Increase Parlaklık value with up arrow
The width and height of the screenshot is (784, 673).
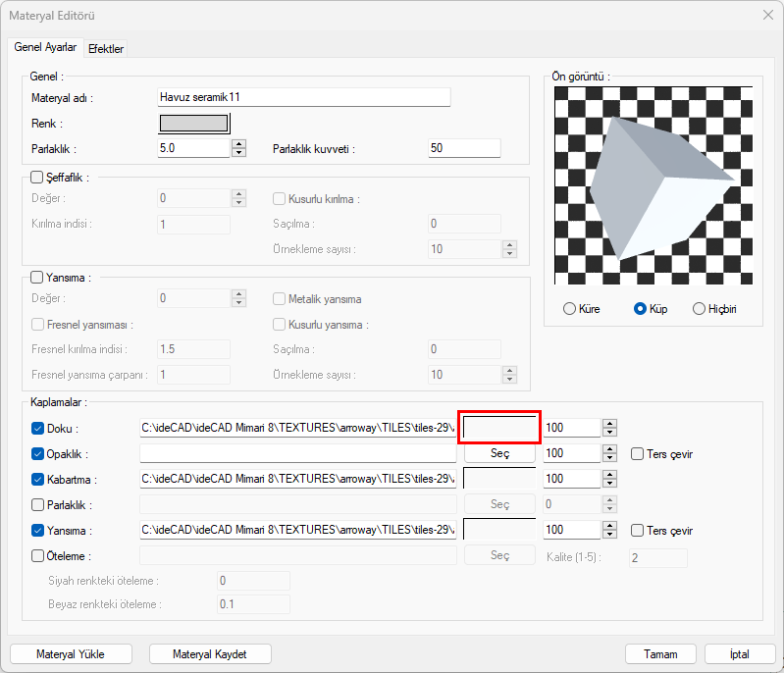pos(238,143)
